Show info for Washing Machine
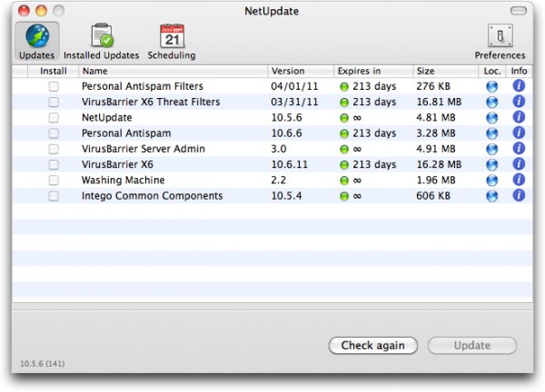This screenshot has height=392, width=545. point(519,180)
